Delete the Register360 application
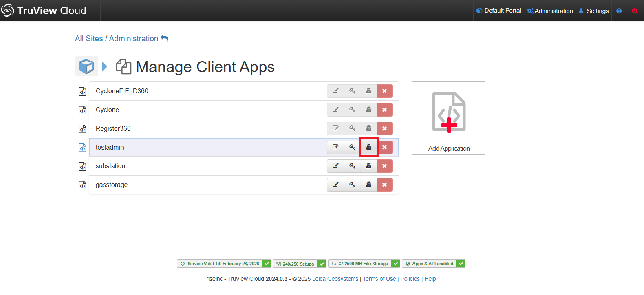The width and height of the screenshot is (644, 295). tap(384, 128)
